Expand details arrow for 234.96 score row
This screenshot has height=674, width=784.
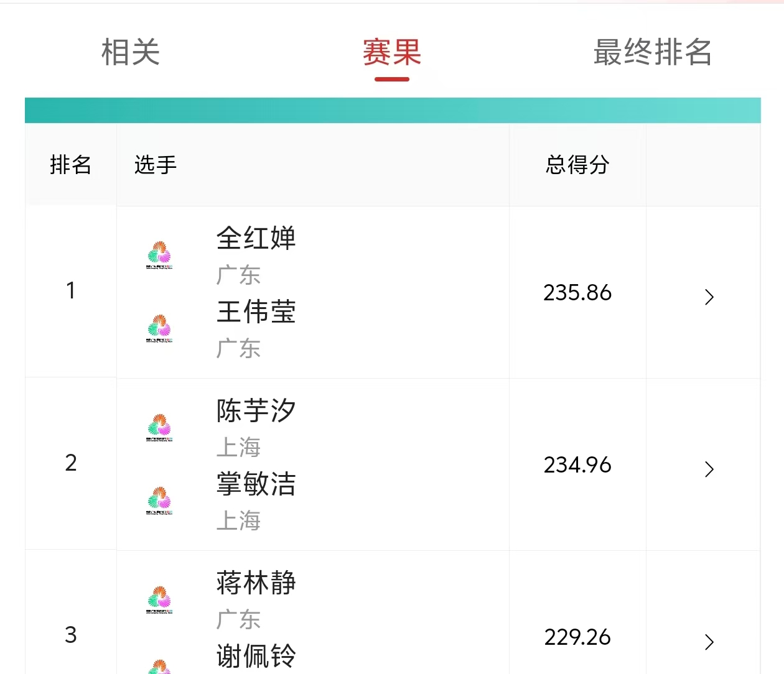point(709,469)
